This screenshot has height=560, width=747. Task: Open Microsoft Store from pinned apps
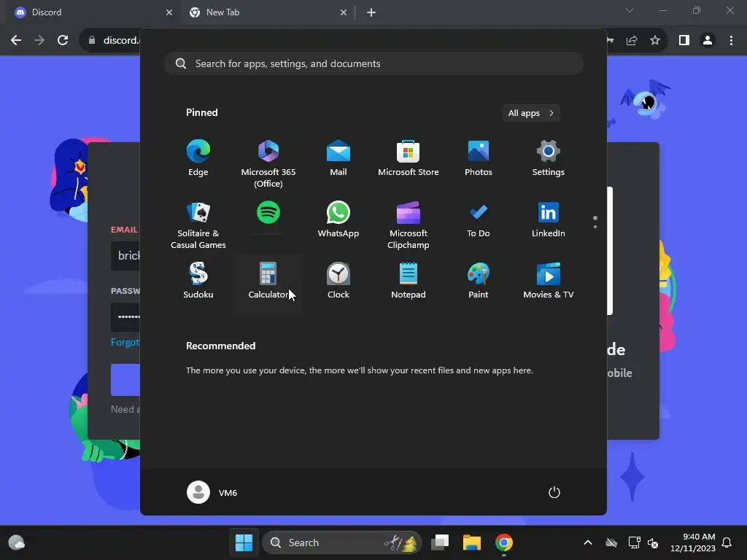coord(409,158)
